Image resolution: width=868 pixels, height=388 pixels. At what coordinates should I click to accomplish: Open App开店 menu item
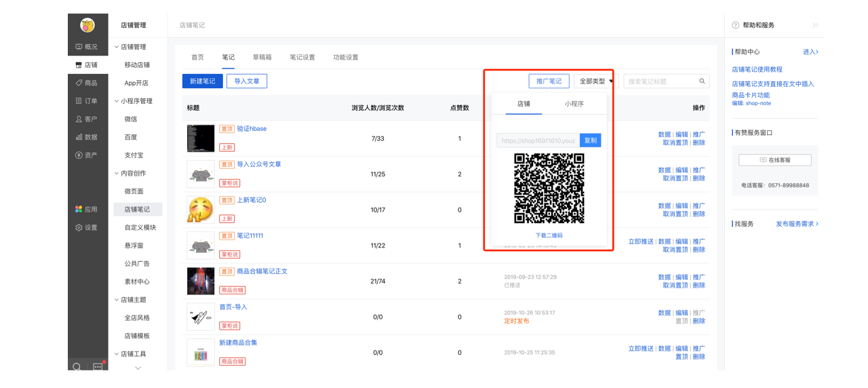tap(136, 83)
